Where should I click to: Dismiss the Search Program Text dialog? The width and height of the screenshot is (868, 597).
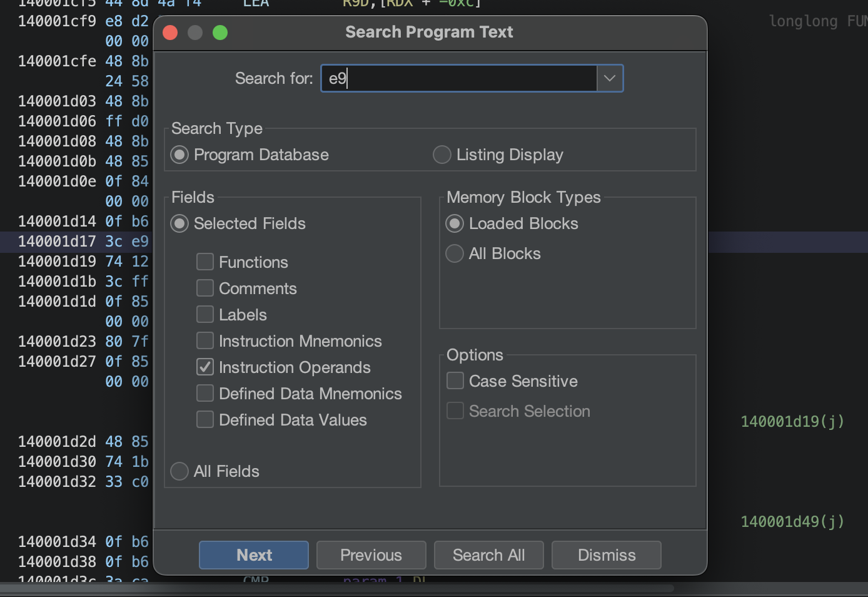click(607, 555)
